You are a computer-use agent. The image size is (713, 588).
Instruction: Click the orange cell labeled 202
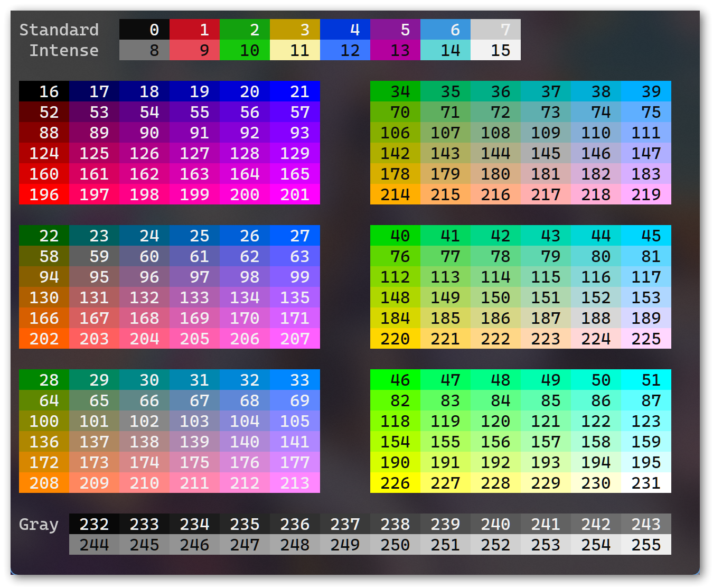point(44,339)
